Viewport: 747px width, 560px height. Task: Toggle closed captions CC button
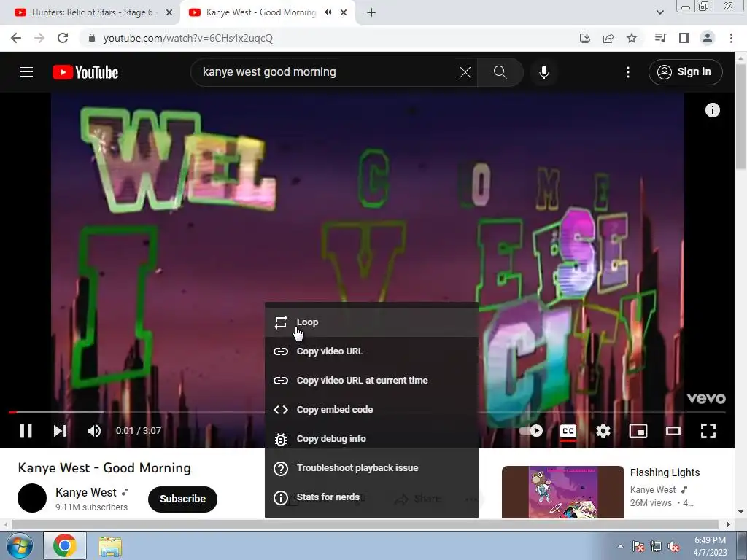point(568,431)
